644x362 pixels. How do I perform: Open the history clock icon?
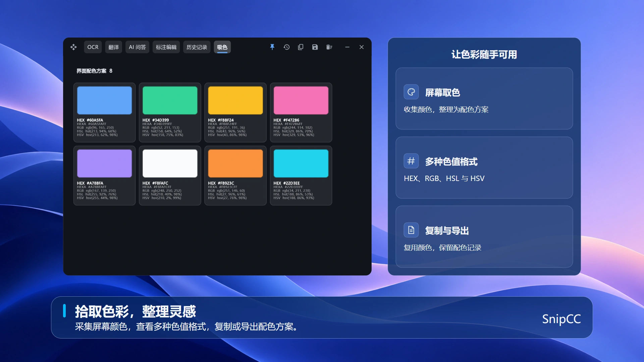[286, 47]
